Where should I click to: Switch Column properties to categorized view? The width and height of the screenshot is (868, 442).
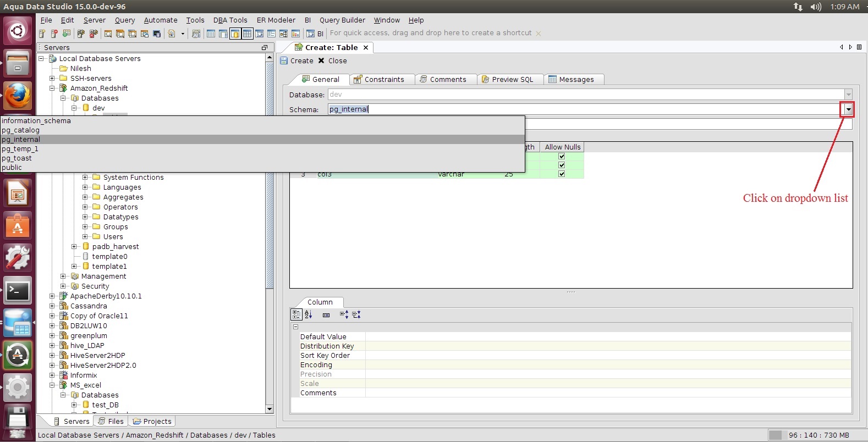(x=296, y=314)
